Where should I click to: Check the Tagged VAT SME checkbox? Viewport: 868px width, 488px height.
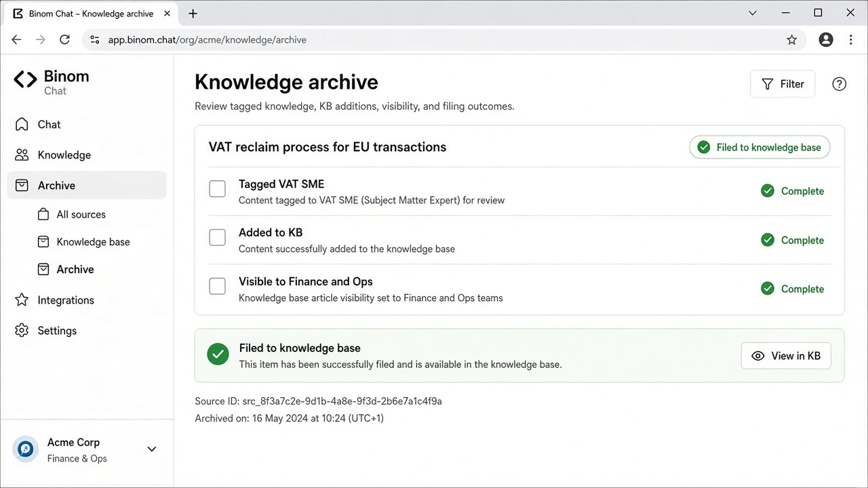(217, 189)
